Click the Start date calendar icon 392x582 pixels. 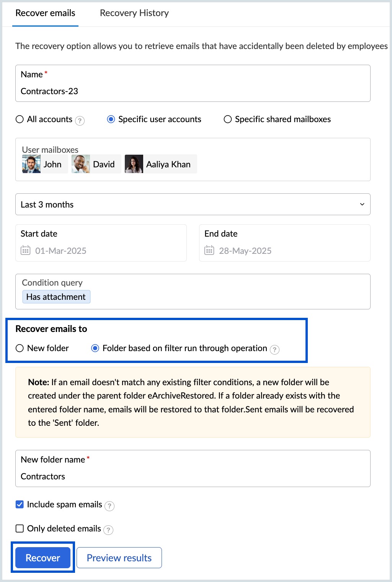(25, 250)
